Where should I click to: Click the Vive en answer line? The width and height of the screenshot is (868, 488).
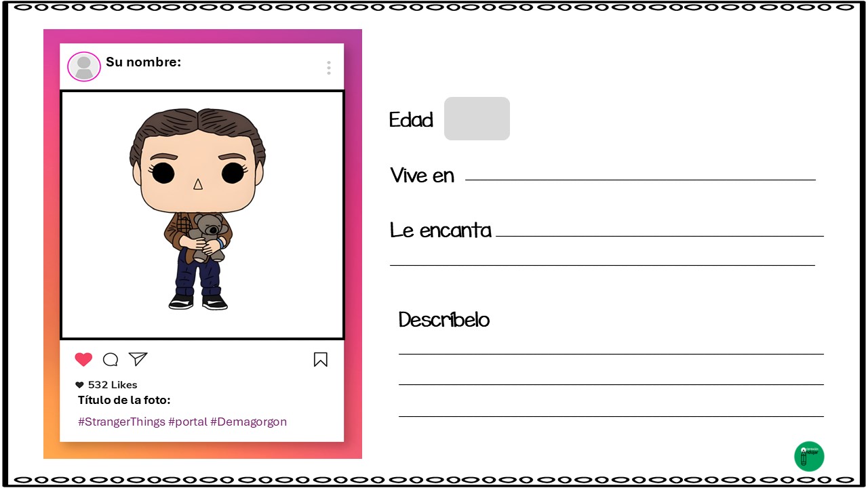[640, 180]
